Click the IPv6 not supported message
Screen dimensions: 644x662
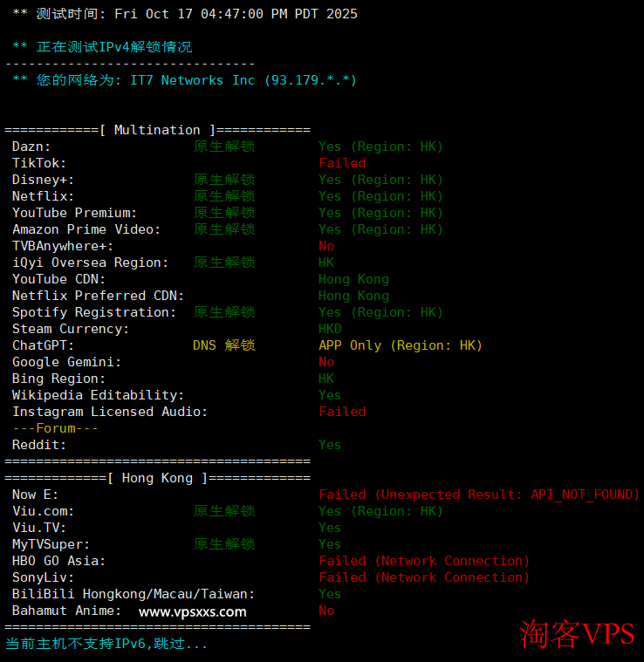click(x=106, y=644)
